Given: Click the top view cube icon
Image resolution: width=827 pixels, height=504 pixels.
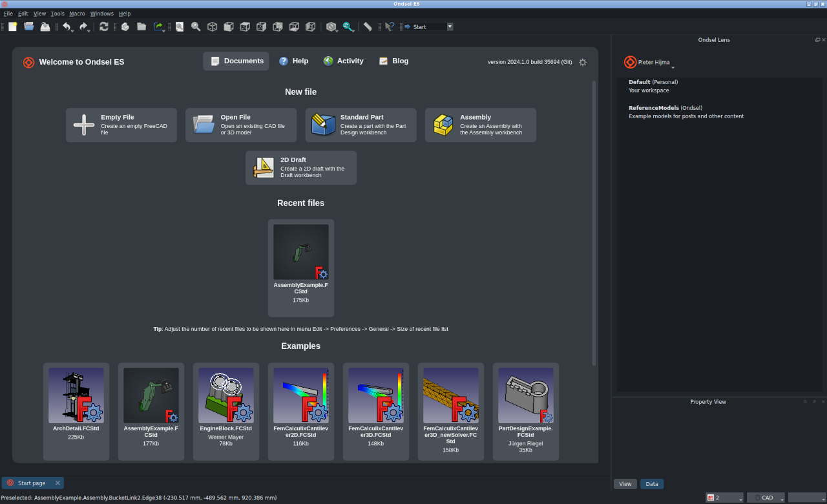Looking at the screenshot, I should 245,26.
